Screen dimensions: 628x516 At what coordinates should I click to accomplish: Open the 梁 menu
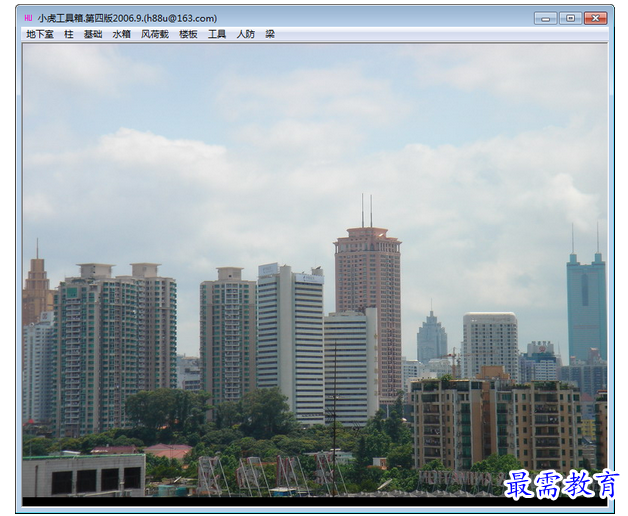pos(270,34)
